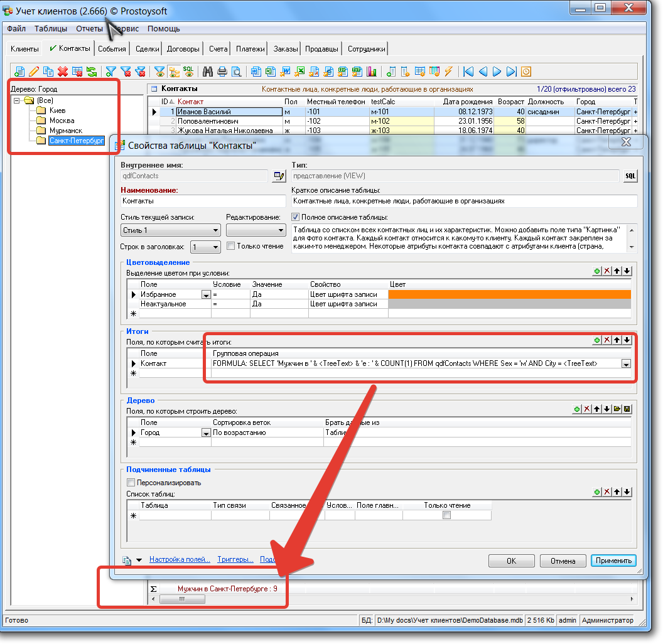Click the printer icon in the toolbar
Viewport: 663px width, 644px height.
[222, 72]
